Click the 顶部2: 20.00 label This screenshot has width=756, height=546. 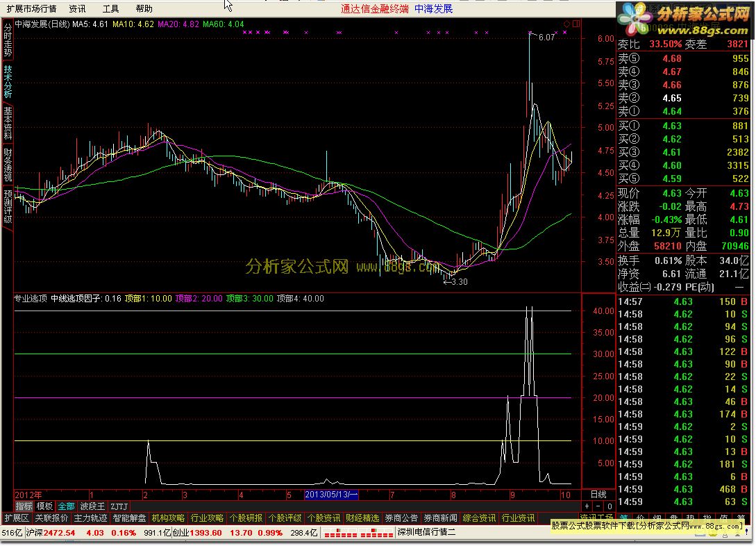click(x=199, y=299)
